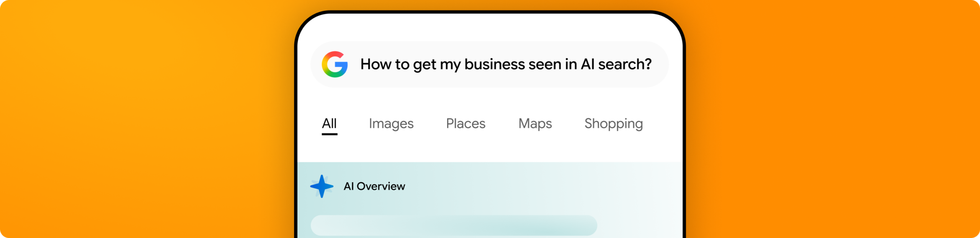980x238 pixels.
Task: Open the Places results tab
Action: point(465,124)
